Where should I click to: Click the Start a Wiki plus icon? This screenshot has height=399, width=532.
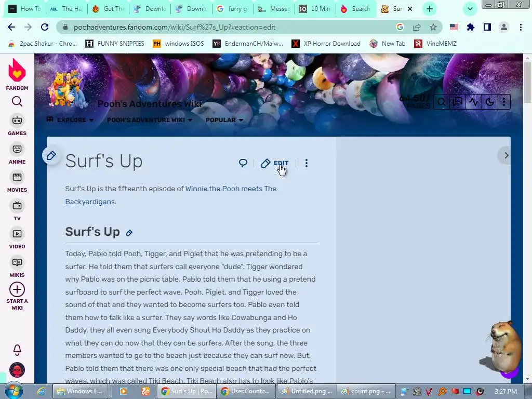(17, 290)
